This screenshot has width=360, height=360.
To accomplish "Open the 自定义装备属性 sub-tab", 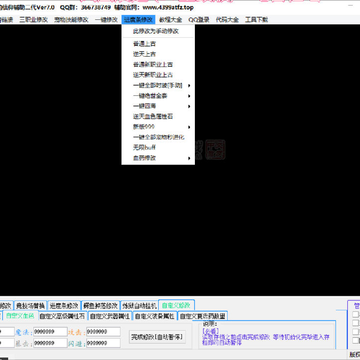I will coord(155,316).
